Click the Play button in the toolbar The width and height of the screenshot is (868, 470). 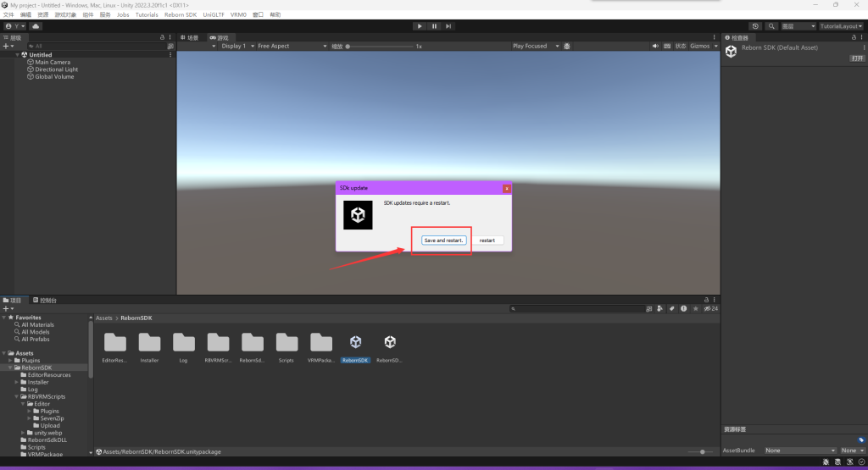pyautogui.click(x=419, y=26)
